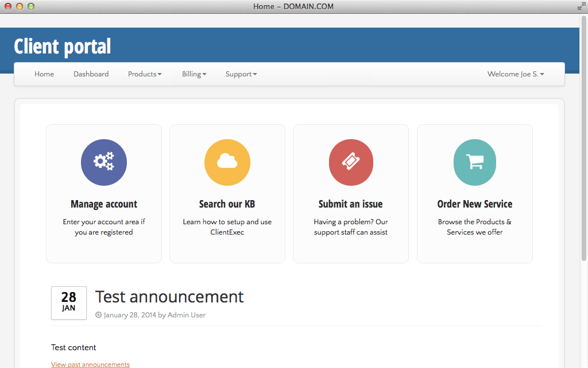Screen dimensions: 588x368
Task: Expand the Welcome Joe S. account menu
Action: click(x=515, y=74)
